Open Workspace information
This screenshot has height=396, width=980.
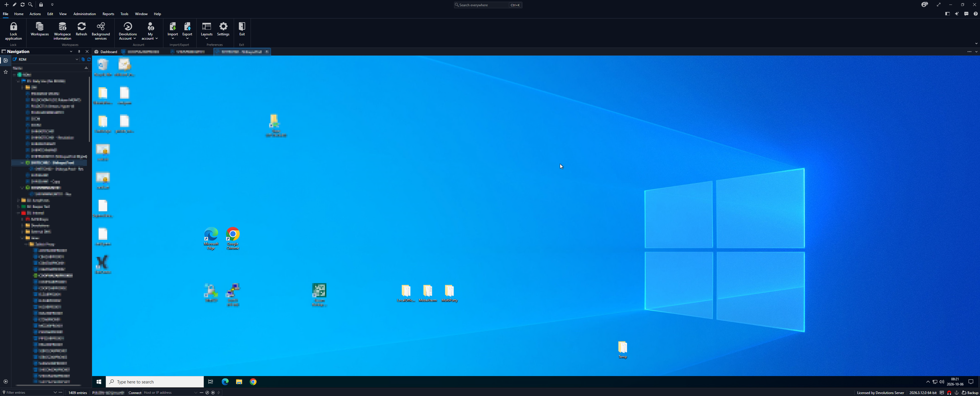pyautogui.click(x=62, y=31)
